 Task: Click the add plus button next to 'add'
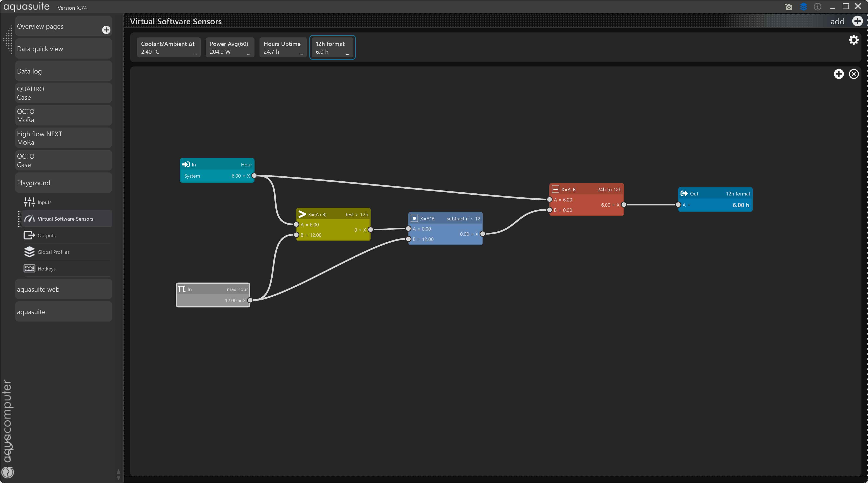click(857, 21)
